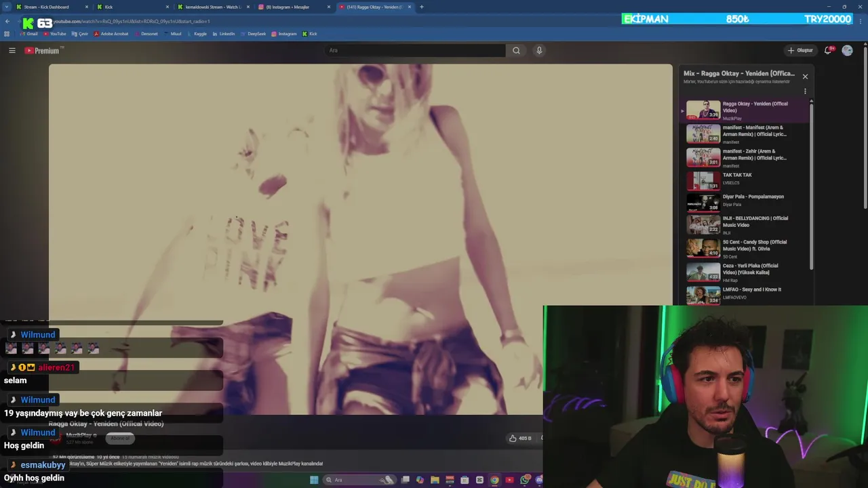Image resolution: width=868 pixels, height=488 pixels.
Task: Open Chrome apps grid in bookmarks bar
Action: (7, 34)
